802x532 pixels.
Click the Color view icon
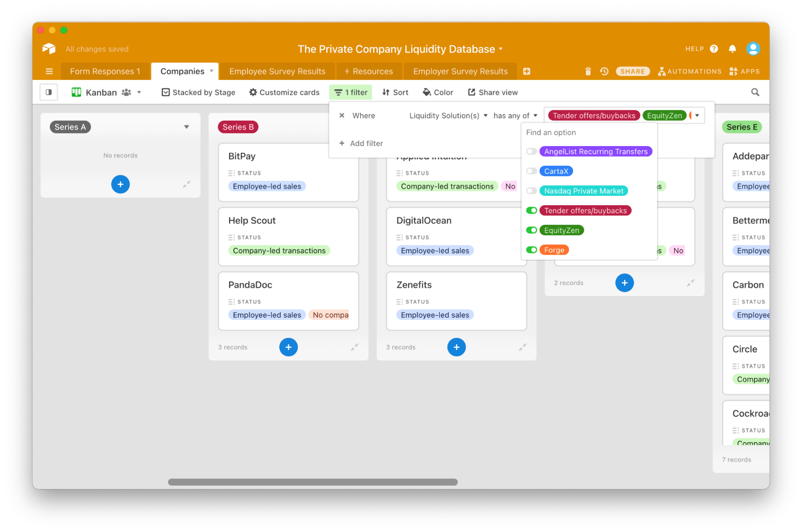pos(426,92)
